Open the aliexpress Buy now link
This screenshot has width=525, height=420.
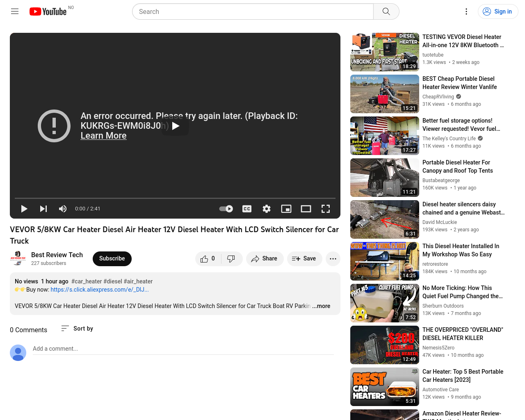point(100,290)
